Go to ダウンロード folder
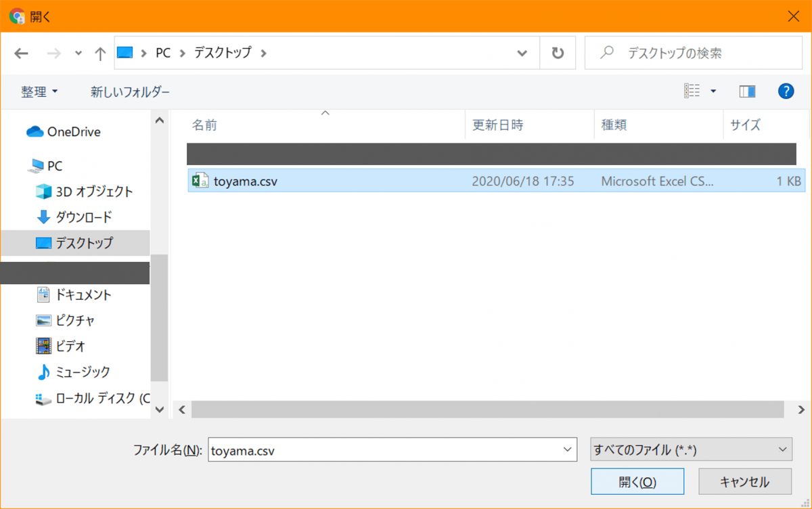Screen dimensions: 812x509 (83, 217)
